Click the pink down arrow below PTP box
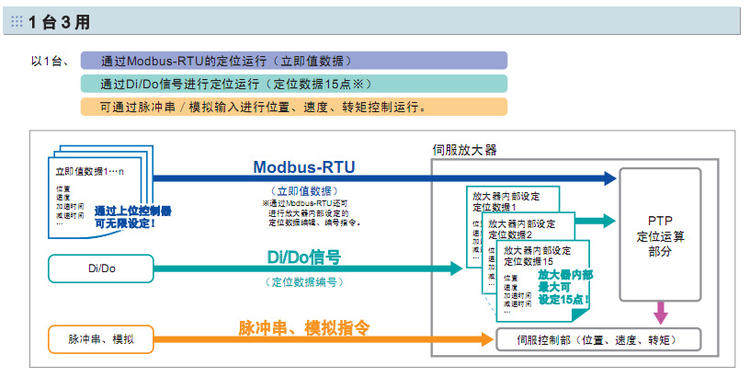 click(x=661, y=312)
